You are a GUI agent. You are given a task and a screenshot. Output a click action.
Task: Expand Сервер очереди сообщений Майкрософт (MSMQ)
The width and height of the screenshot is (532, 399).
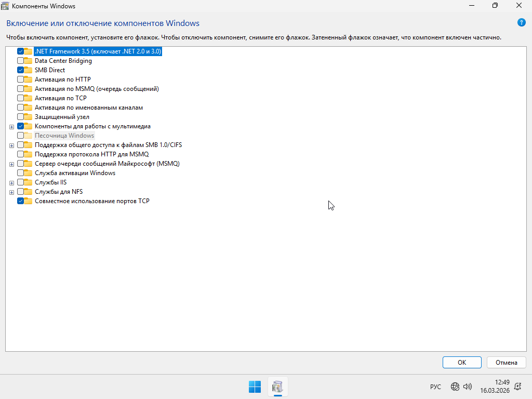click(x=11, y=164)
